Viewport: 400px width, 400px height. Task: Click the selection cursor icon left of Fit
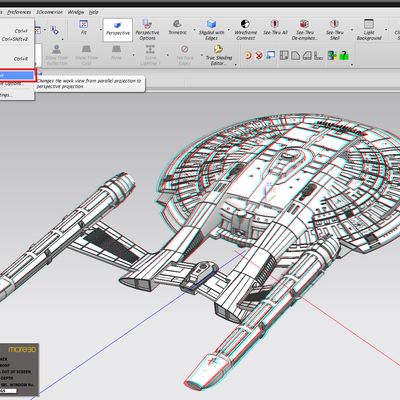(x=54, y=30)
